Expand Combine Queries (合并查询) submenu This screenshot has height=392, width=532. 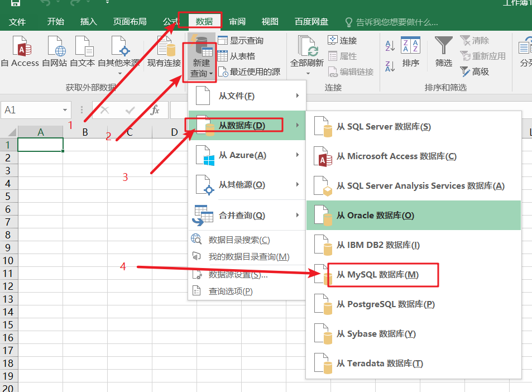(247, 215)
